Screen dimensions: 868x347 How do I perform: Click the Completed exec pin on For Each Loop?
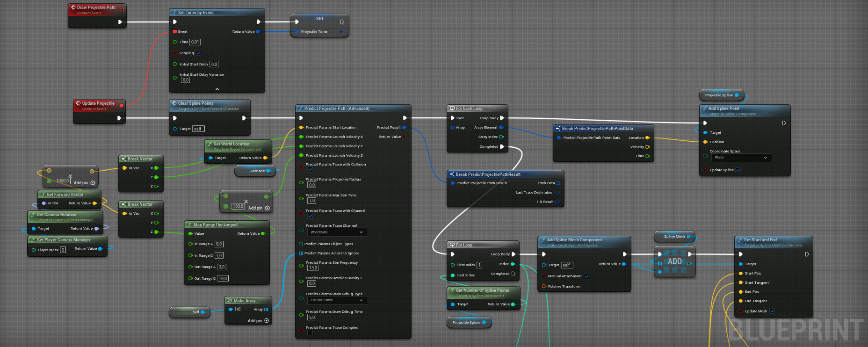(x=502, y=146)
